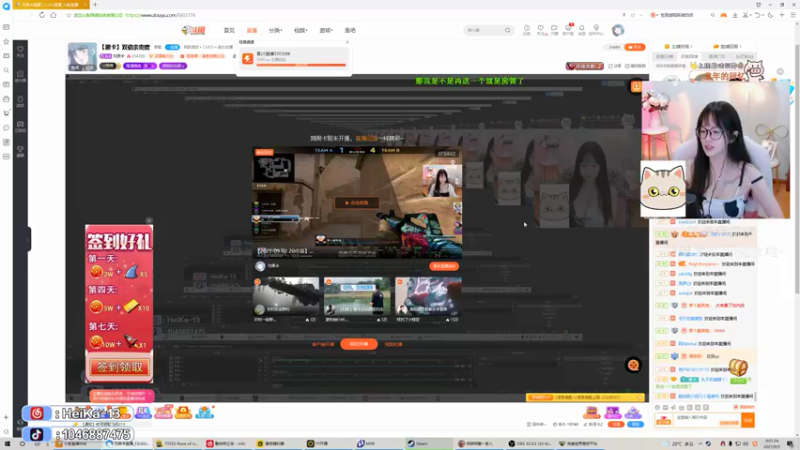Click follow heart icon in left sidebar
The height and width of the screenshot is (450, 800).
point(20,51)
